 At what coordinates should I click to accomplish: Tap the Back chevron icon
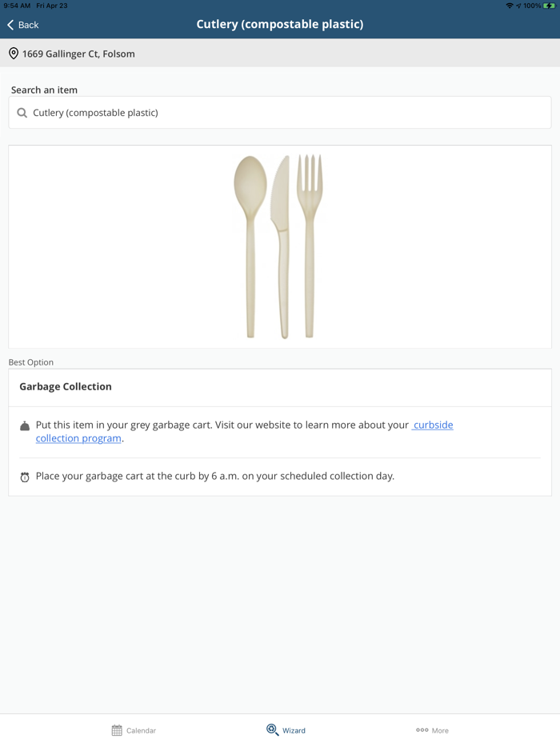[10, 25]
